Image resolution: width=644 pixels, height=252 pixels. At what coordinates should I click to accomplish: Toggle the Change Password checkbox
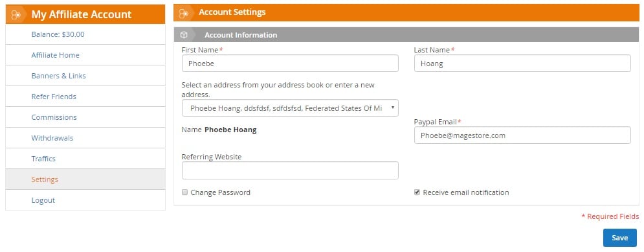point(185,192)
